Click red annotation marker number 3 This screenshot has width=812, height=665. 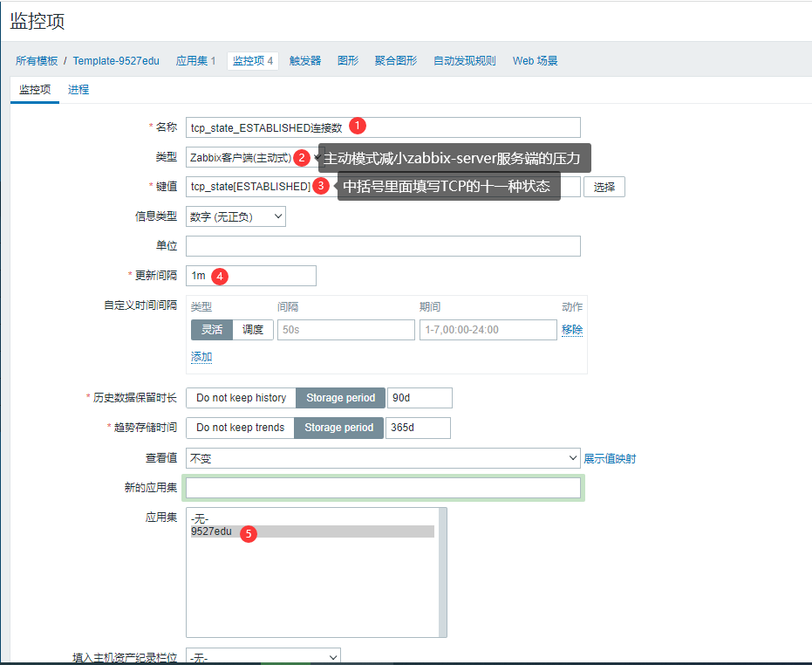pyautogui.click(x=321, y=186)
